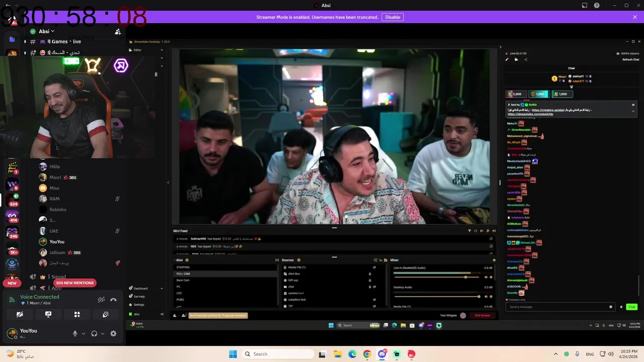Select the Back Cam scene

225,280
